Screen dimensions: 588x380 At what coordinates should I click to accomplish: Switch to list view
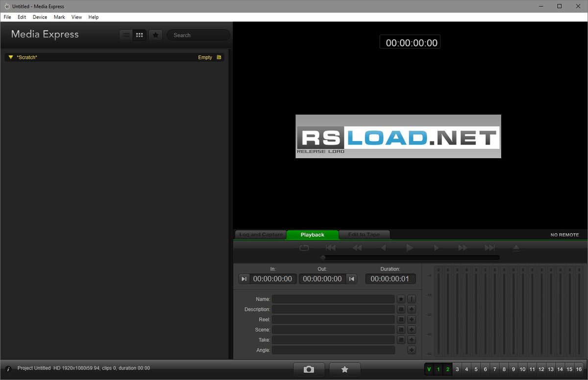pyautogui.click(x=126, y=35)
